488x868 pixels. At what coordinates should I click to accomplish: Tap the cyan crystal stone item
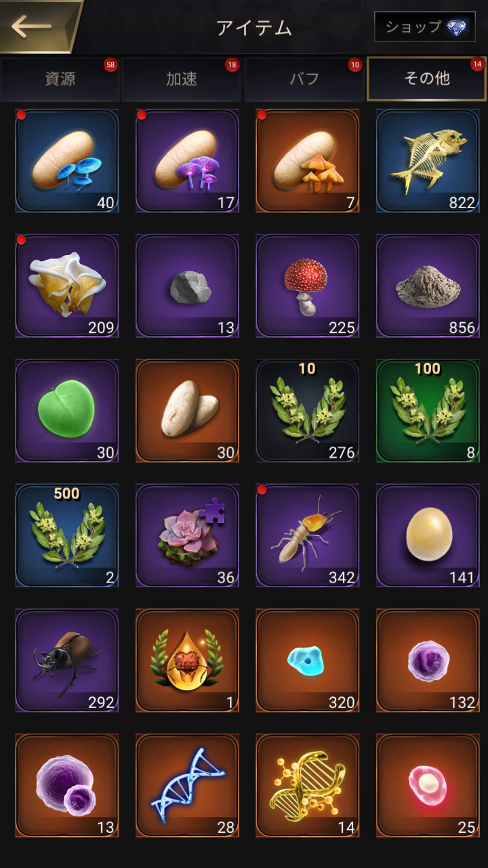(x=308, y=660)
